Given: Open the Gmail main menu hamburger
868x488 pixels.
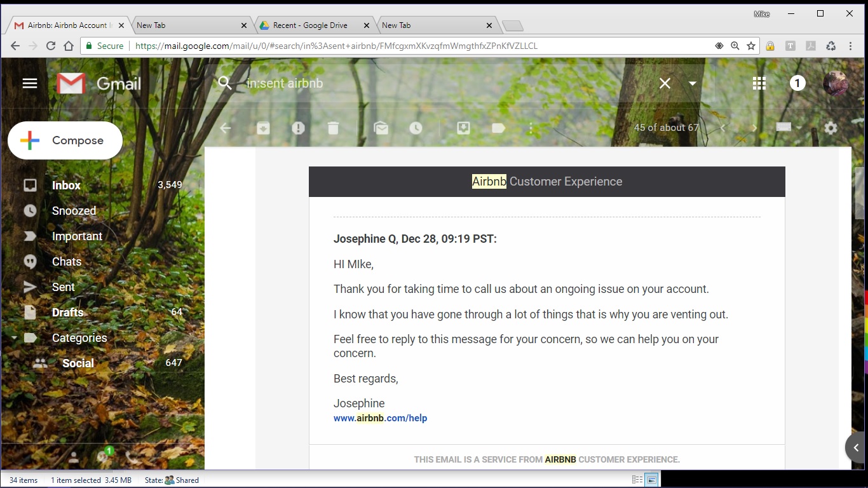Looking at the screenshot, I should (30, 83).
